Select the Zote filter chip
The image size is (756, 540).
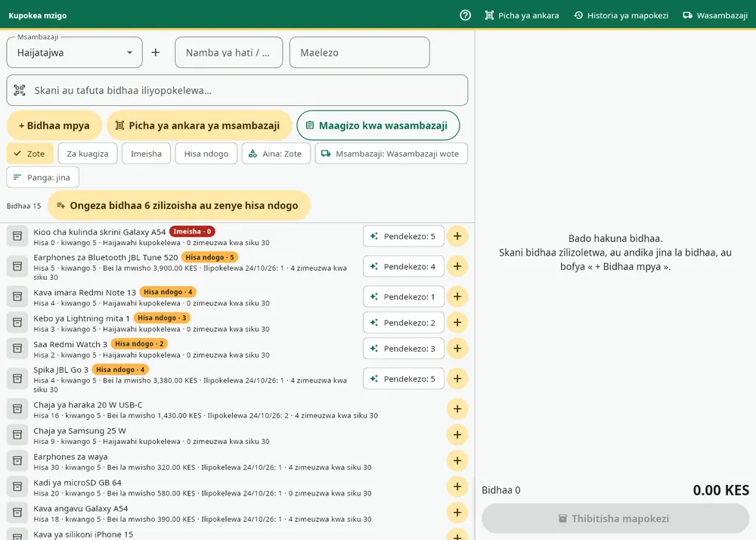pos(30,154)
